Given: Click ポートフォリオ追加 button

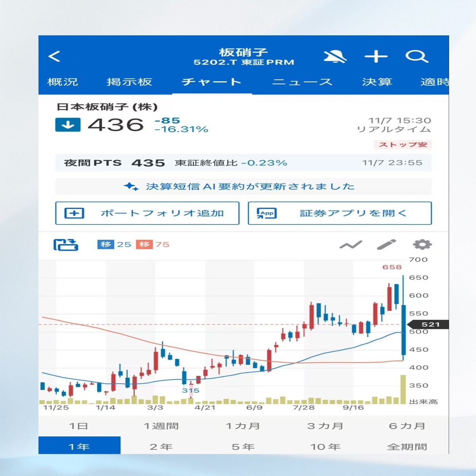Looking at the screenshot, I should pos(147,213).
